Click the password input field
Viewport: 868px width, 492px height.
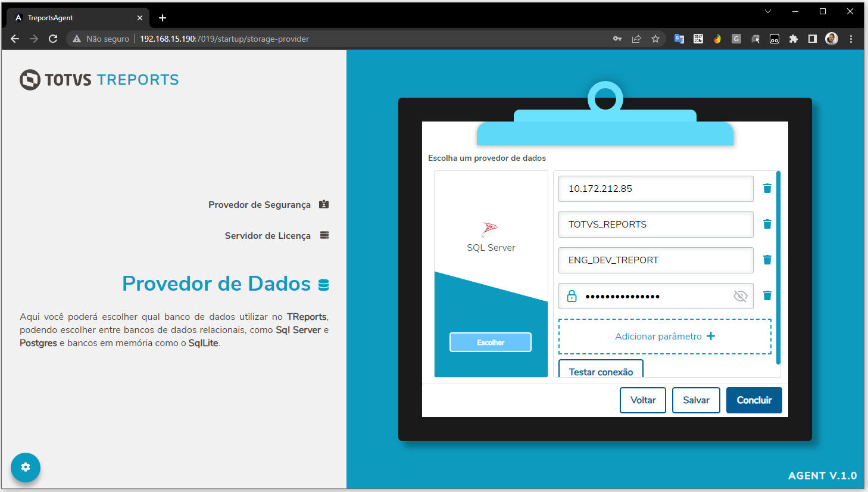656,296
